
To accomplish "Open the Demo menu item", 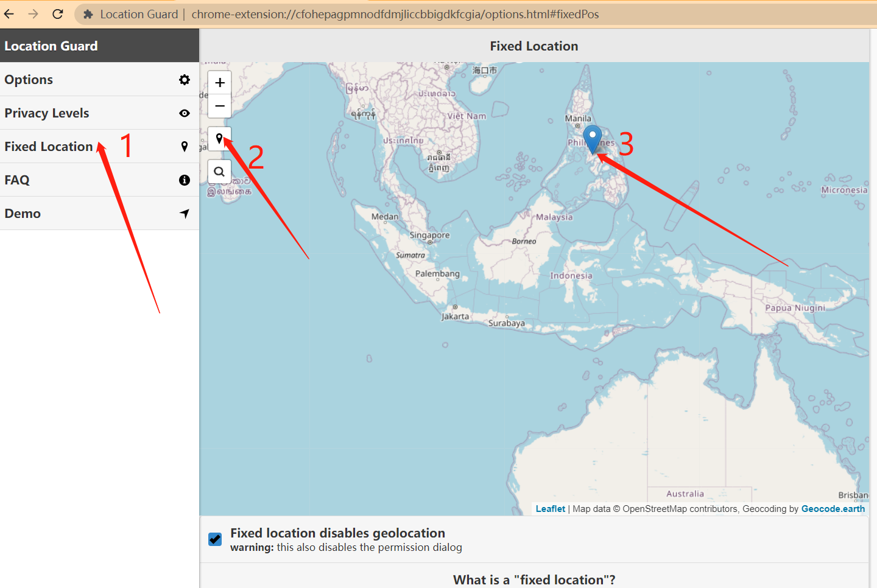I will tap(99, 214).
